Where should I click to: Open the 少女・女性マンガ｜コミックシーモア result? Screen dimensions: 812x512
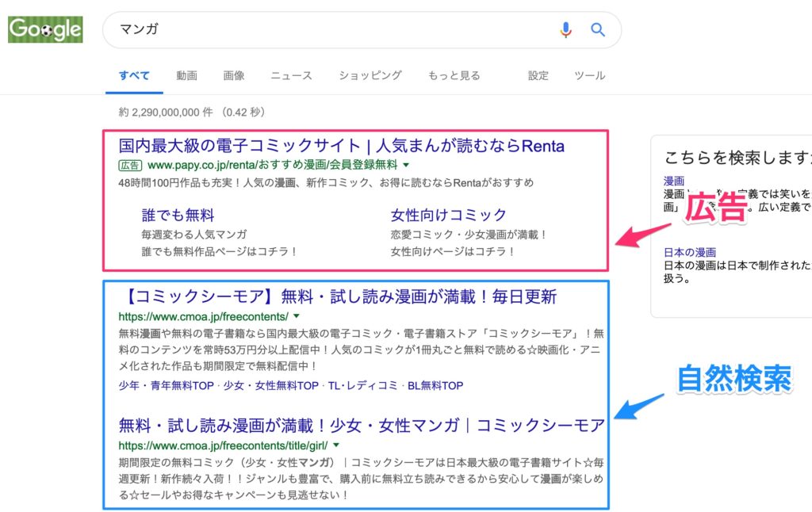(362, 426)
